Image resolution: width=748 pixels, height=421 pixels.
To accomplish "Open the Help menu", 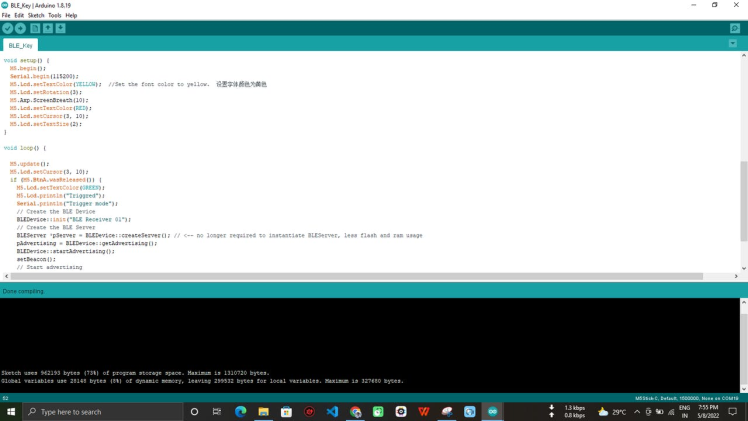I will 71,15.
